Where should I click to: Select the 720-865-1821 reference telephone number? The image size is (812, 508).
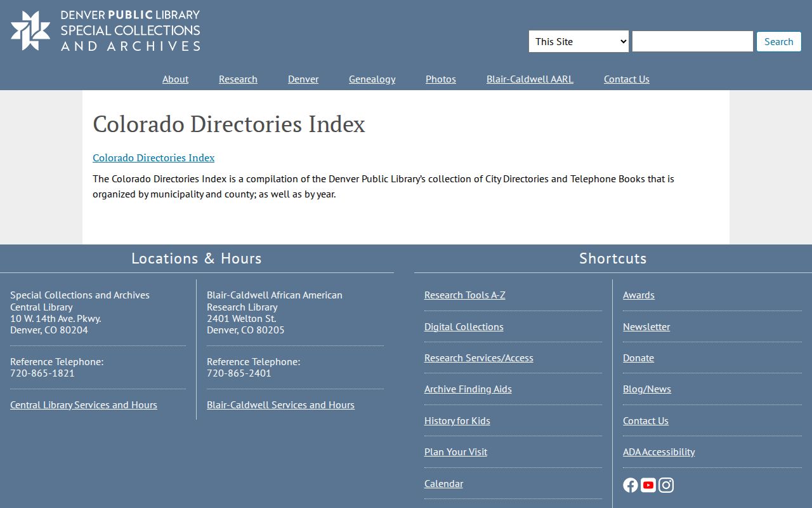pyautogui.click(x=43, y=373)
